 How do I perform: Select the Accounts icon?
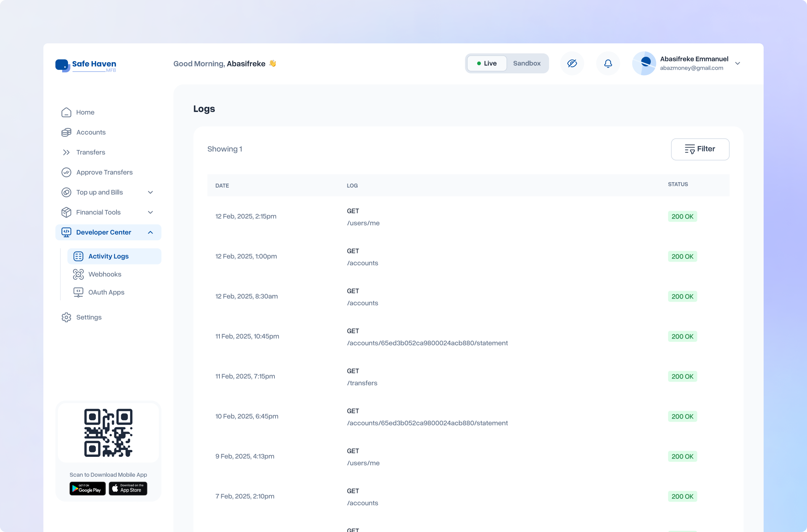pyautogui.click(x=67, y=132)
